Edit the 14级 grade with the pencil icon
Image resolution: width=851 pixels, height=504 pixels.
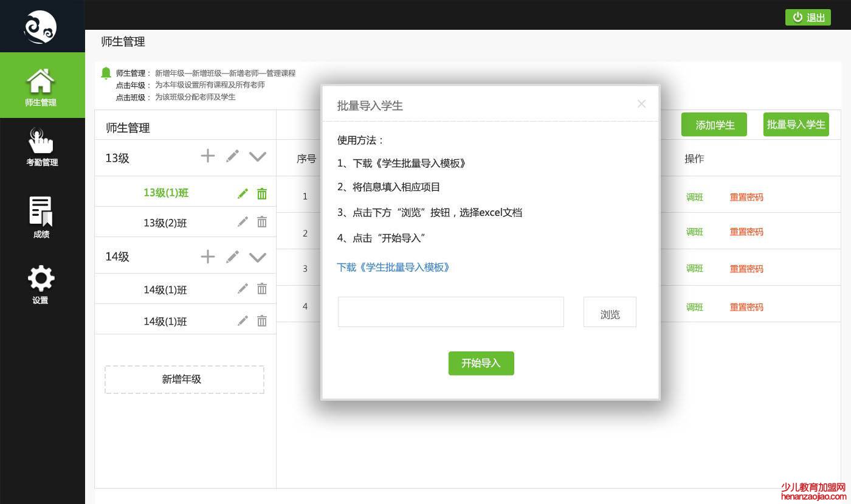(x=232, y=257)
